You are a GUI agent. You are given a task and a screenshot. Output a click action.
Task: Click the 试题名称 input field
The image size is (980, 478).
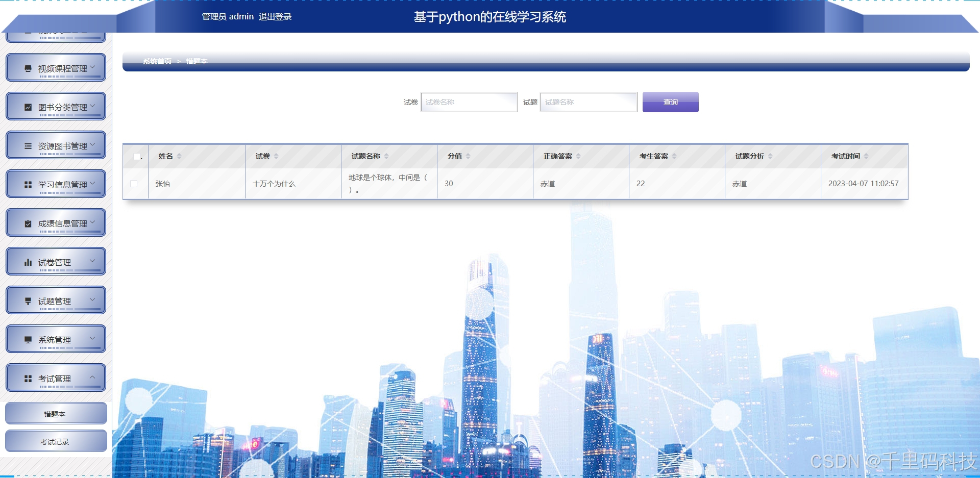[x=589, y=102]
